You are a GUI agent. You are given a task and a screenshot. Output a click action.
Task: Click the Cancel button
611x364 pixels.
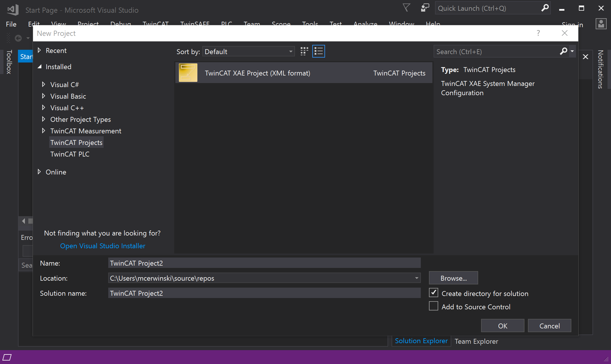coord(549,326)
